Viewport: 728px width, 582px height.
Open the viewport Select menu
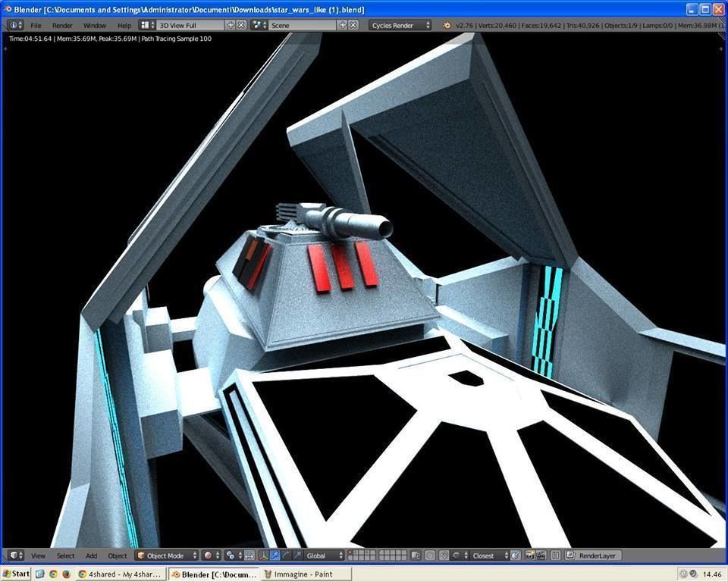point(65,555)
